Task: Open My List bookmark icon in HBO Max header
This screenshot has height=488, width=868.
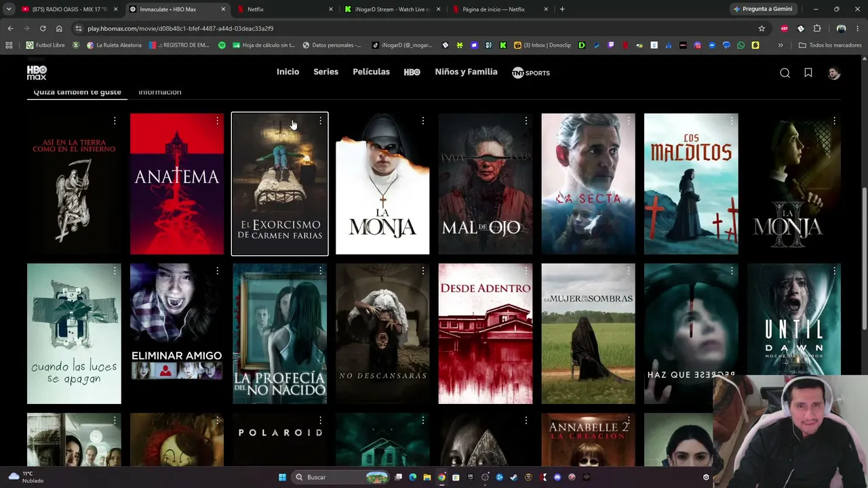Action: coord(808,73)
